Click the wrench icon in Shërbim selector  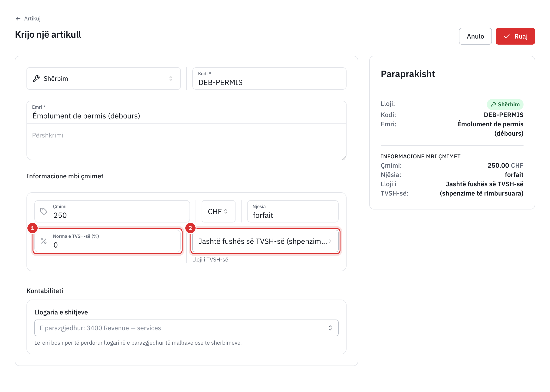click(36, 78)
